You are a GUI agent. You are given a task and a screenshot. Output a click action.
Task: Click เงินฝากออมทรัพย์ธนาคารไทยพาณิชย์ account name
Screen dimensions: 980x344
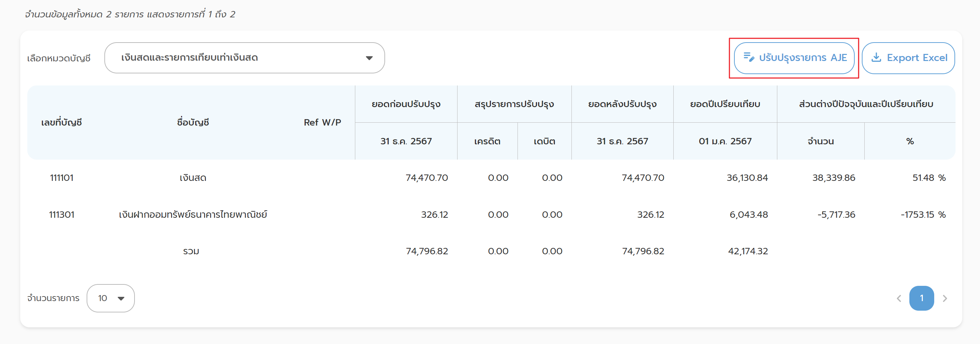tap(193, 215)
